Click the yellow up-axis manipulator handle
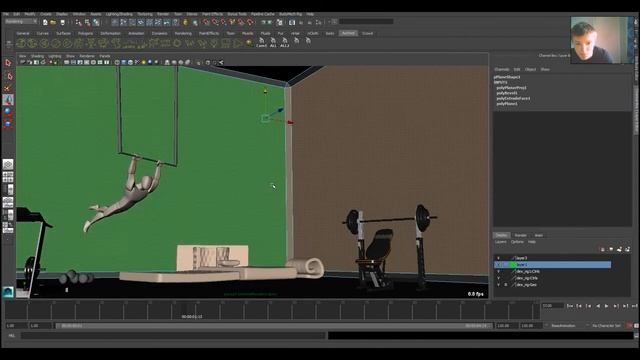The height and width of the screenshot is (360, 640). click(265, 92)
